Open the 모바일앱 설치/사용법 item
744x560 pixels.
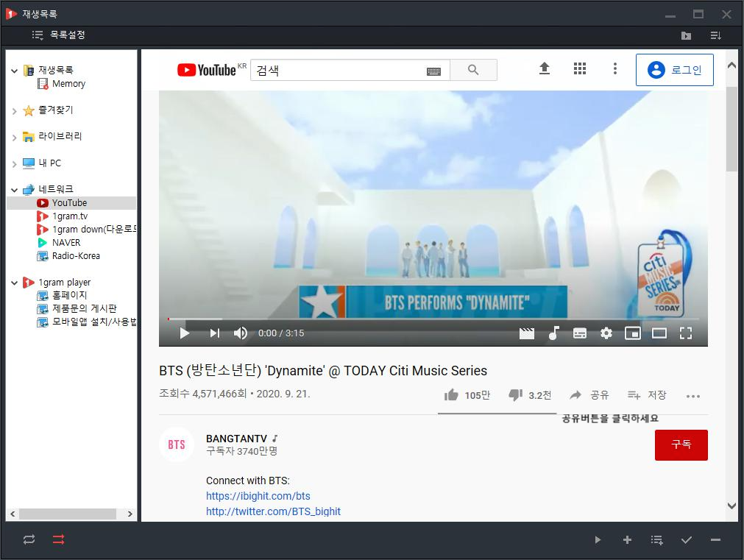pos(87,322)
